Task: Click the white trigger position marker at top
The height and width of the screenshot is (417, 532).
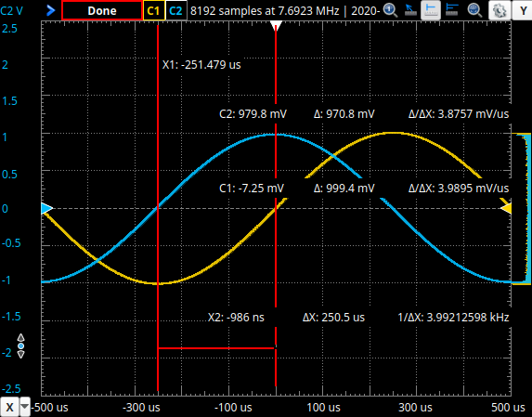Action: point(276,25)
